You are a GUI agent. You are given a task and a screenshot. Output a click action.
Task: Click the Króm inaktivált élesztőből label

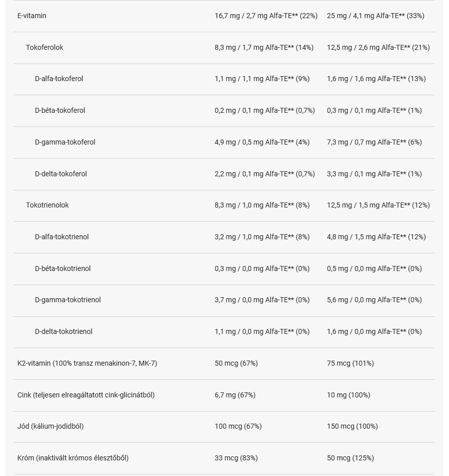click(73, 458)
